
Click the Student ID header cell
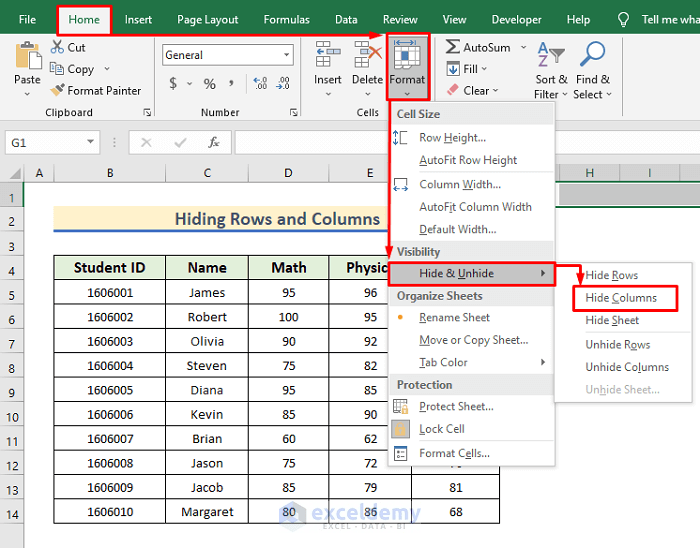click(x=110, y=268)
